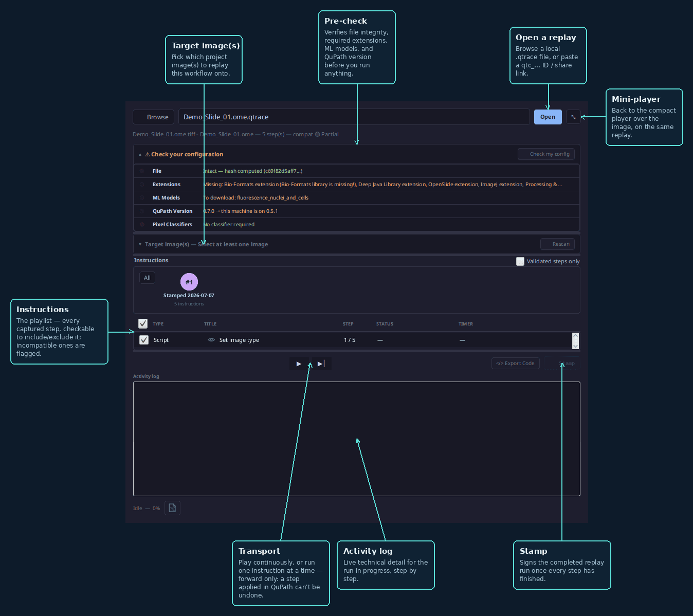Click the instruction list scroll-up arrow

[575, 336]
